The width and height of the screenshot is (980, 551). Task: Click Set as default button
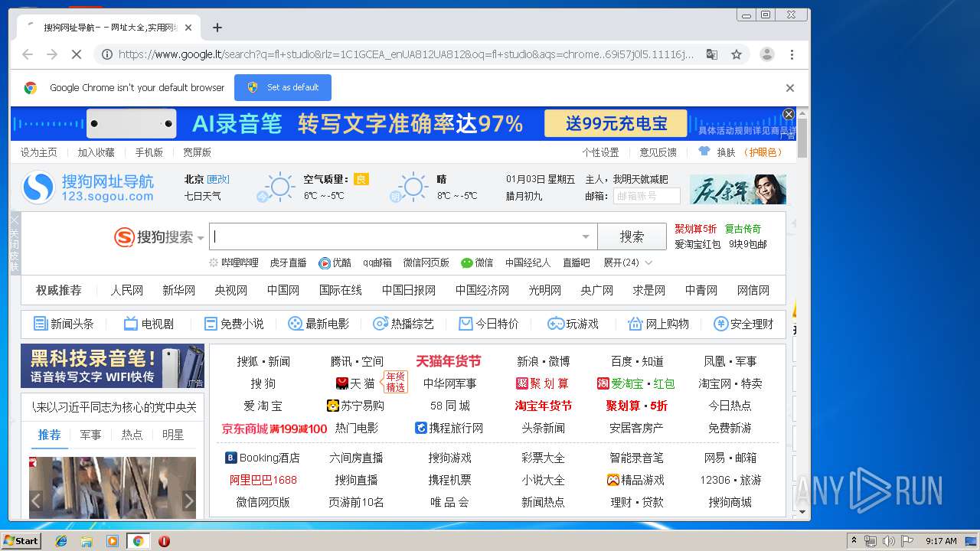[283, 87]
